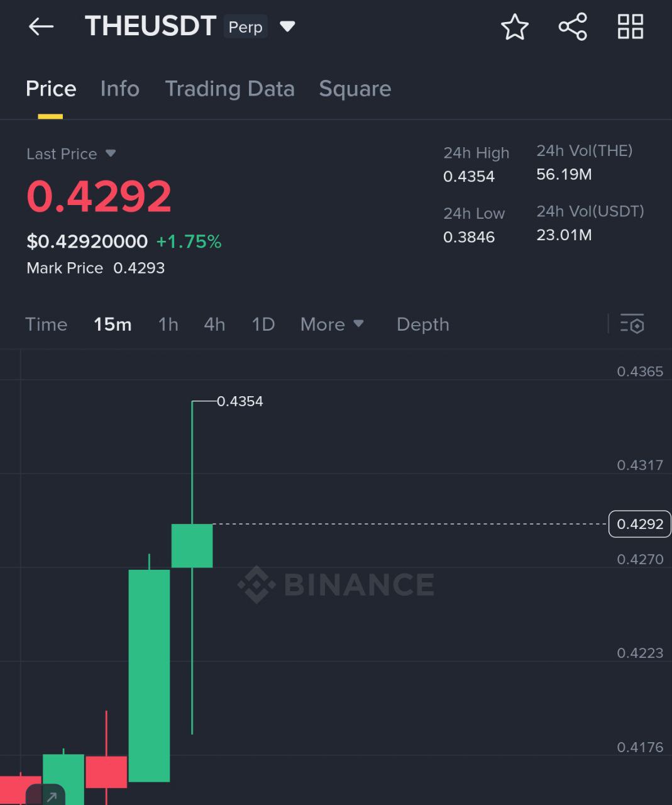Tap the Perp contract badge
The image size is (672, 805).
click(245, 27)
